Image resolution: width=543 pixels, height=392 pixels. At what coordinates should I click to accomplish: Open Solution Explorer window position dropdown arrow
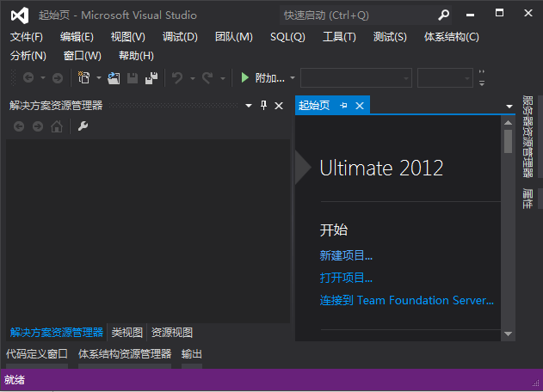click(249, 106)
